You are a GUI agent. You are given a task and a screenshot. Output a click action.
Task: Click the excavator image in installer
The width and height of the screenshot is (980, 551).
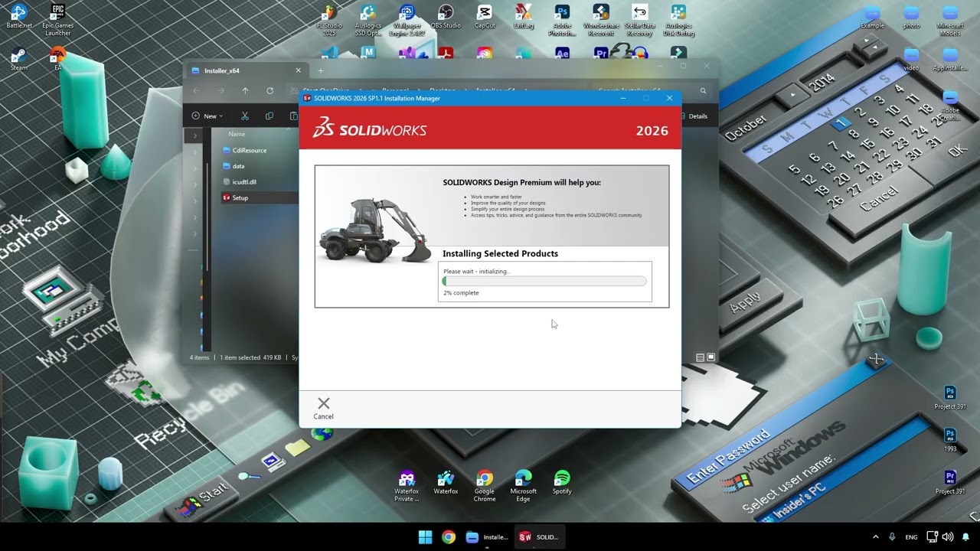[375, 230]
